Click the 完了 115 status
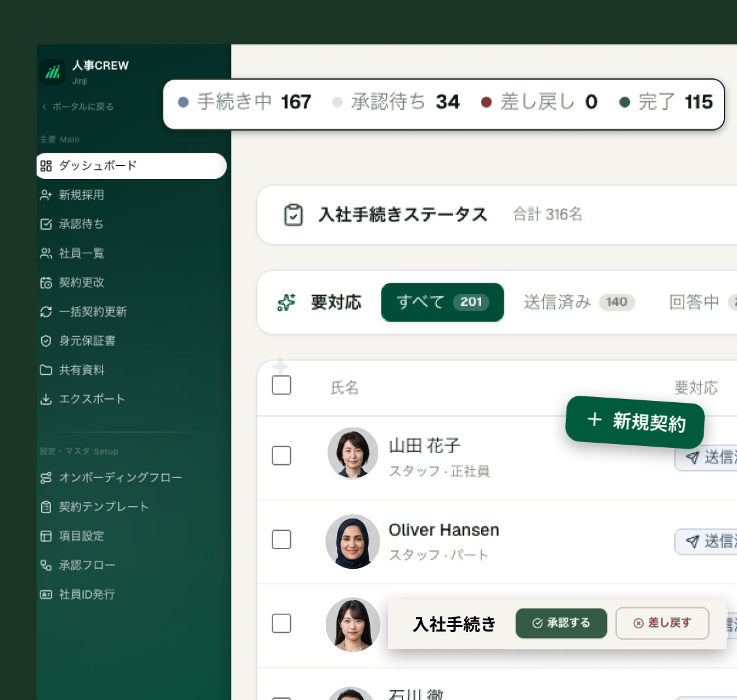The width and height of the screenshot is (737, 700). pos(666,101)
